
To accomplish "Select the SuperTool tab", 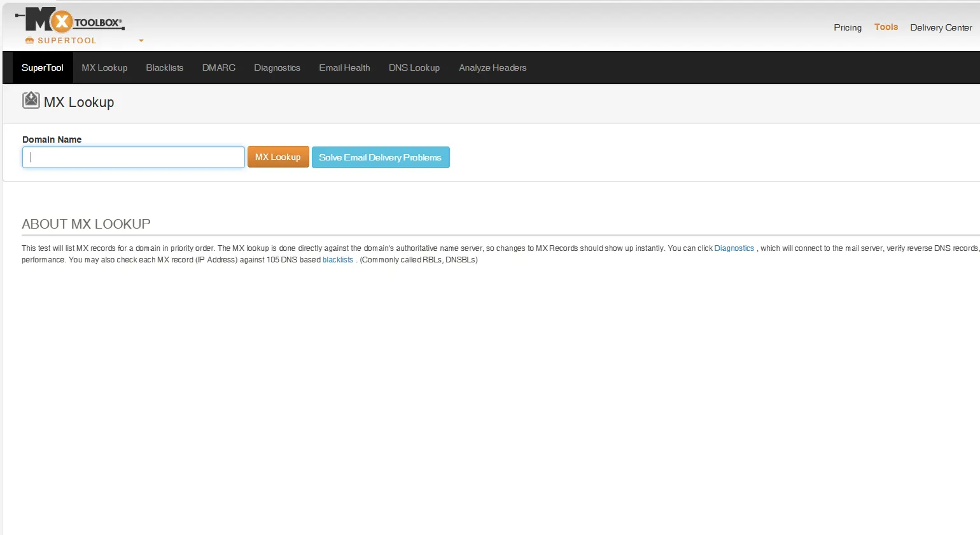I will [x=43, y=68].
